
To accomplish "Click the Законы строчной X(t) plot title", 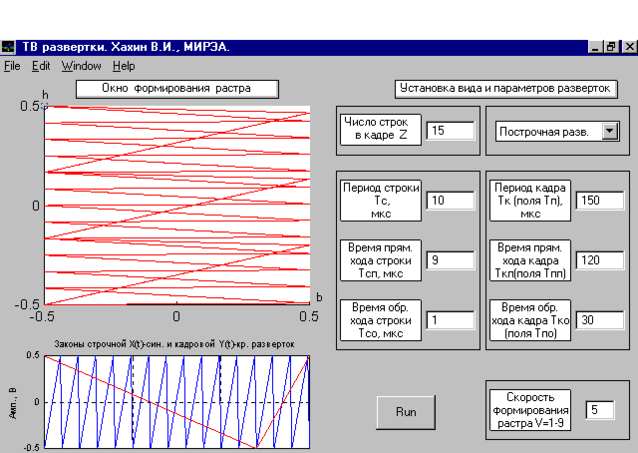I will tap(174, 344).
